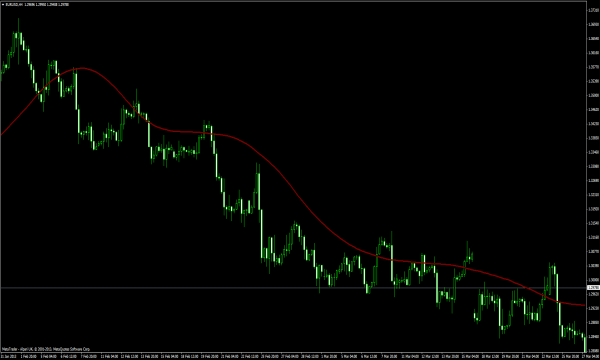This screenshot has height=360, width=600.
Task: Click the 13 Mar time axis label
Action: tap(450, 357)
